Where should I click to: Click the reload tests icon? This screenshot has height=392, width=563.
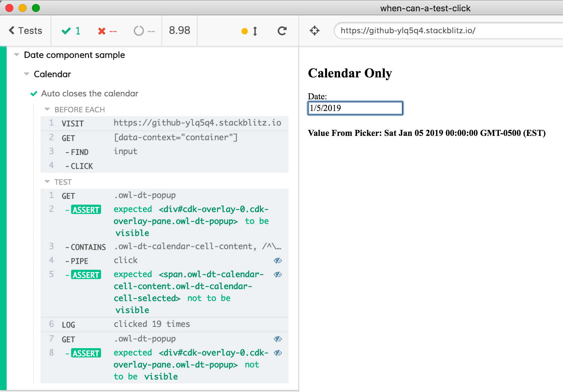click(x=282, y=31)
